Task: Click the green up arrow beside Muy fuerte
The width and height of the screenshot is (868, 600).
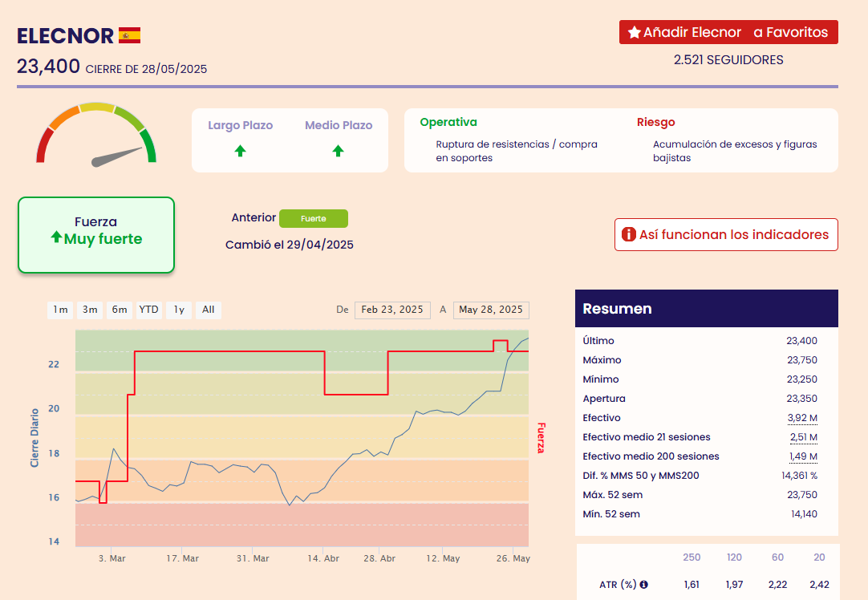Action: pos(56,238)
